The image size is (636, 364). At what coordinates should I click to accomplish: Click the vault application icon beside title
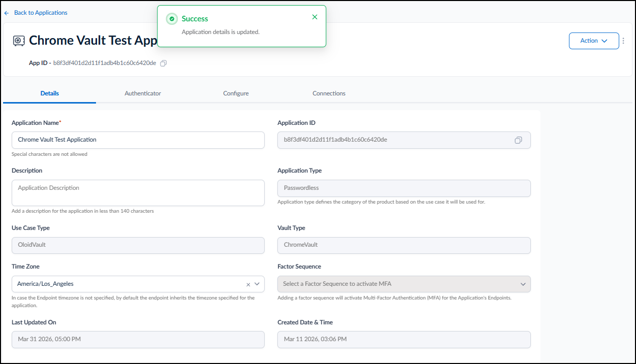pos(19,41)
